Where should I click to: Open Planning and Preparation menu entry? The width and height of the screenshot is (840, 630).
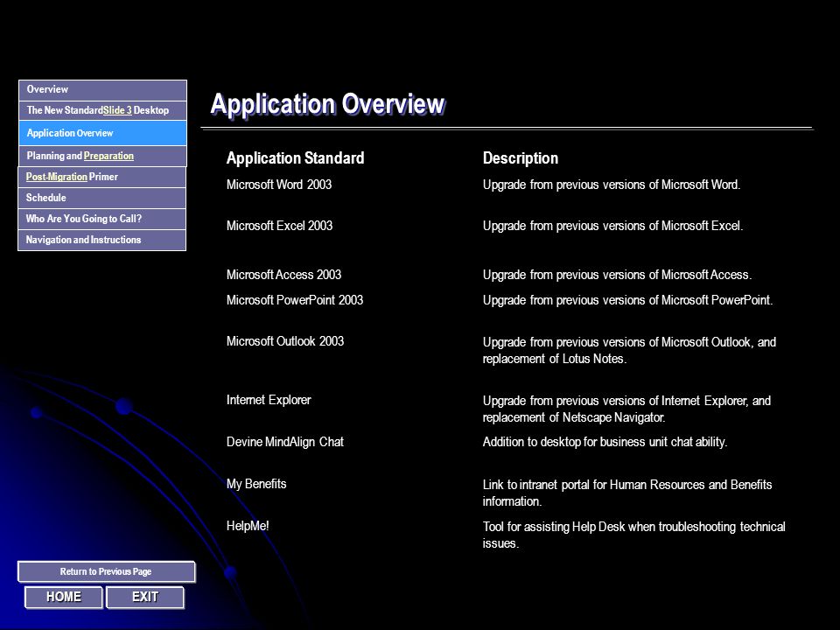pos(102,157)
